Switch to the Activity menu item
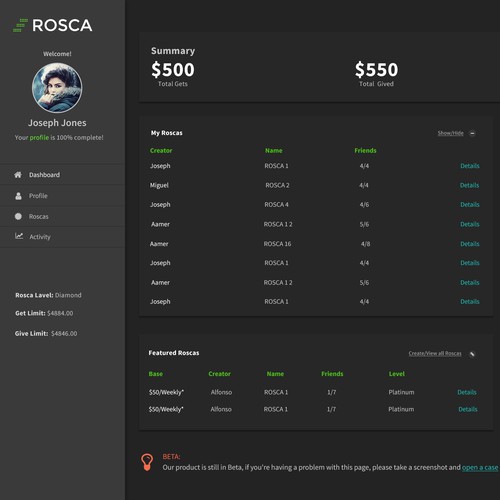 [x=40, y=237]
